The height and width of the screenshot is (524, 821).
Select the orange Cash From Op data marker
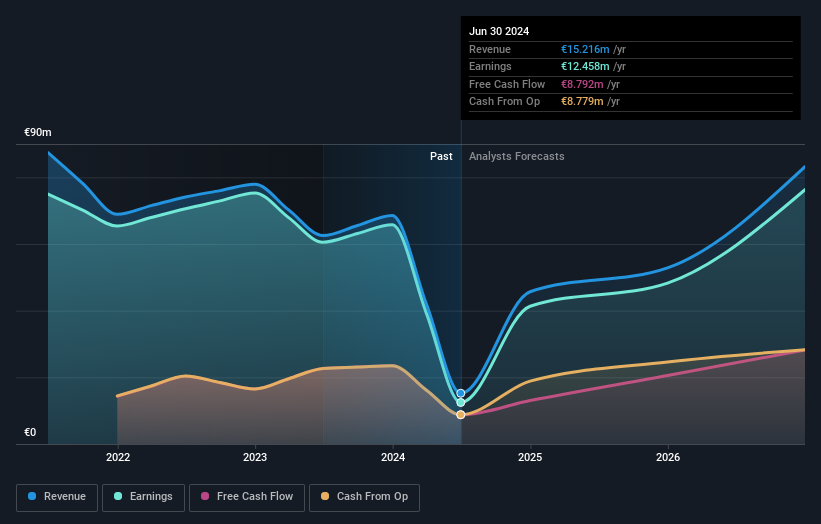[461, 415]
